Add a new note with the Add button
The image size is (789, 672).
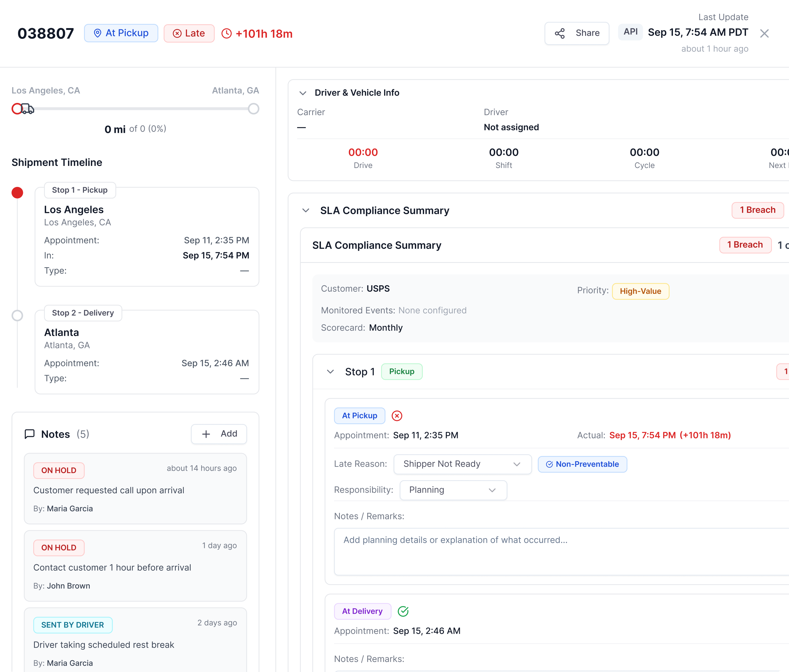(219, 434)
